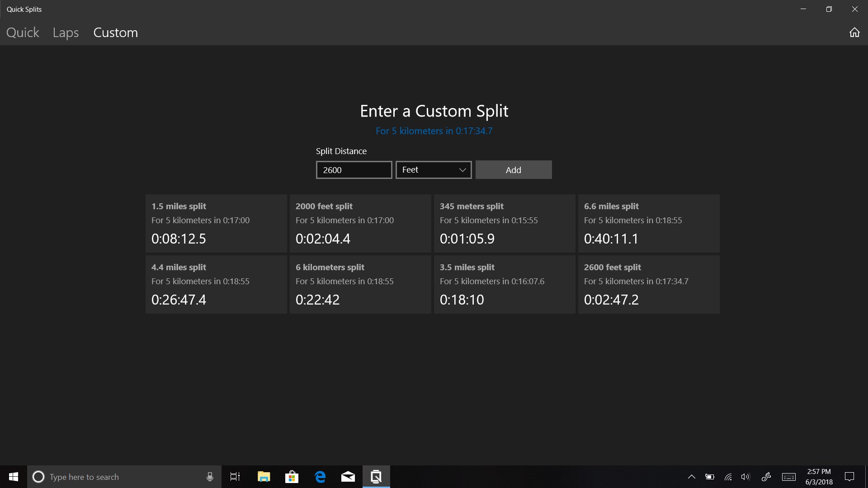Go to Home using the house icon
This screenshot has width=868, height=488.
click(854, 33)
